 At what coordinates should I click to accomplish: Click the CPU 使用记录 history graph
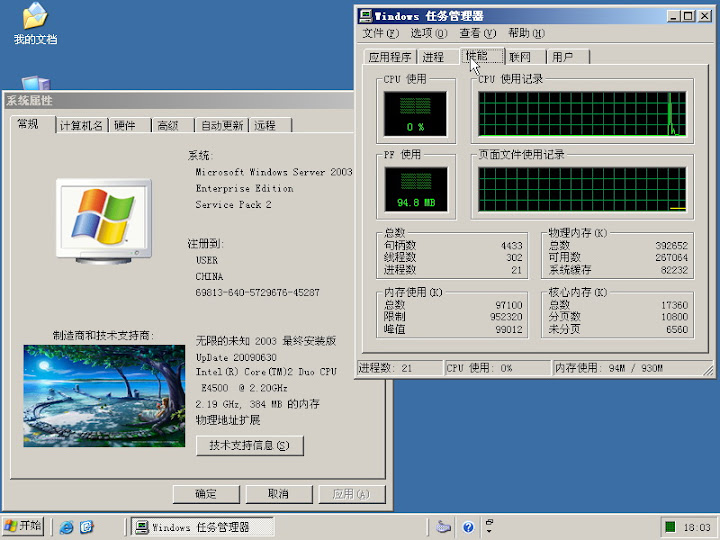(x=582, y=114)
